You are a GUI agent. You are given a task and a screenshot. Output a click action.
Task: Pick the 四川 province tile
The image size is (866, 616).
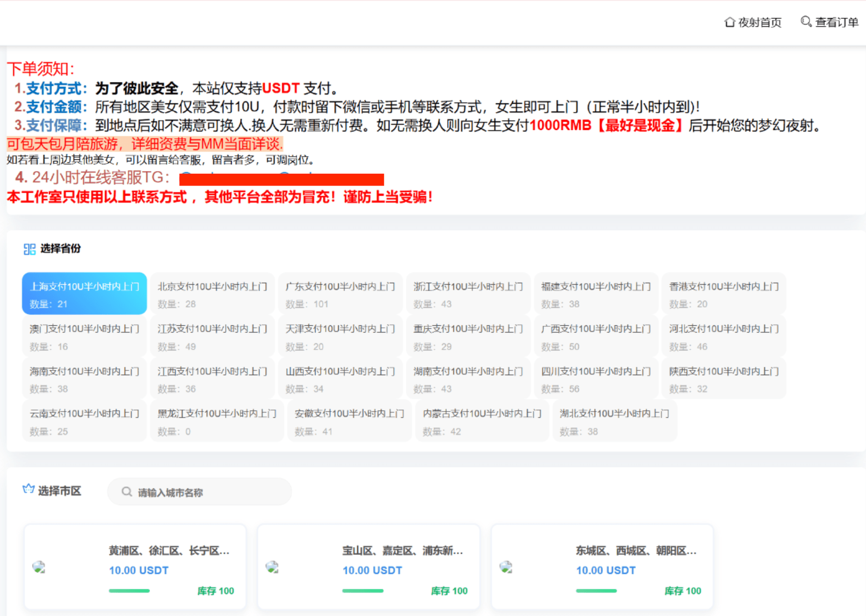(x=596, y=379)
